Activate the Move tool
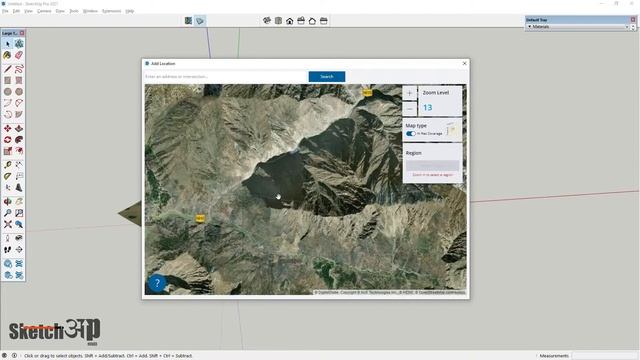The image size is (640, 360). pyautogui.click(x=7, y=129)
